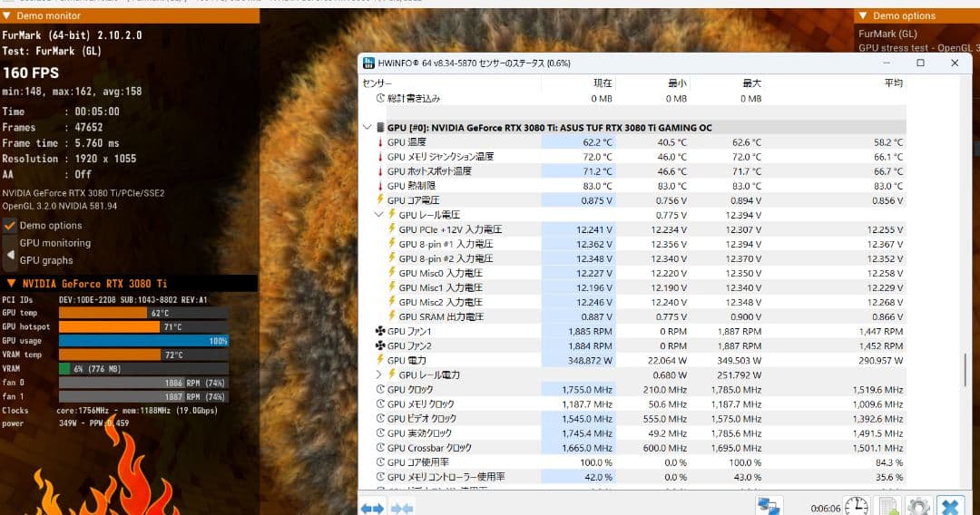This screenshot has height=515, width=980.
Task: Click the GPU 実効クロック clock icon
Action: (380, 432)
